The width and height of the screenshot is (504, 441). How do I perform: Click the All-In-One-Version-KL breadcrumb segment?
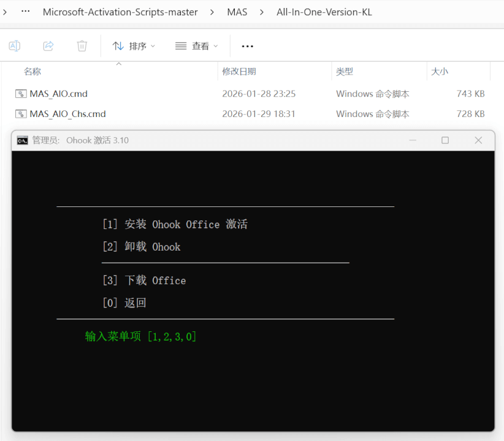(x=324, y=12)
